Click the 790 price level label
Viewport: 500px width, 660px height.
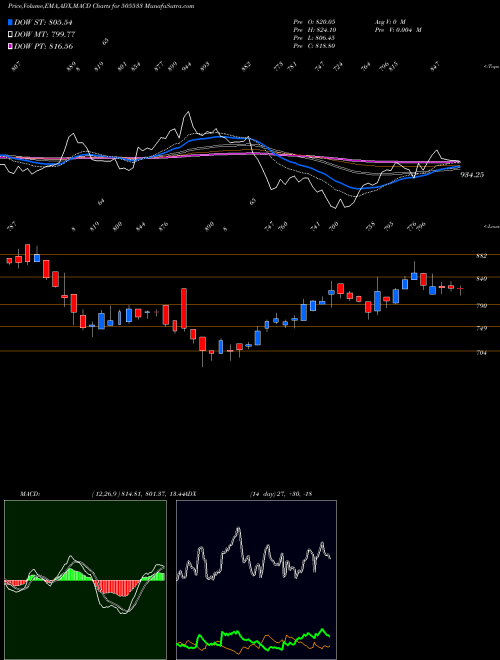coord(482,306)
